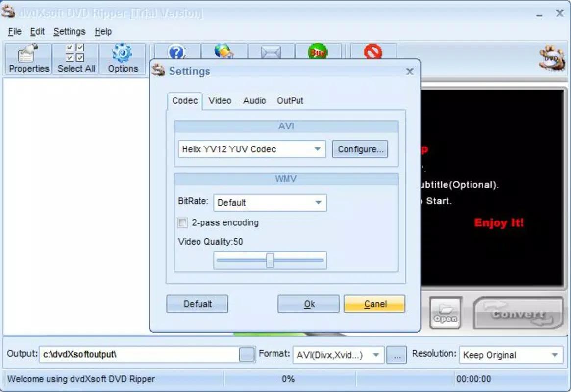The height and width of the screenshot is (392, 571).
Task: Click the 'Welcome using dvdXsoft DVD Ripper' status text
Action: [81, 379]
